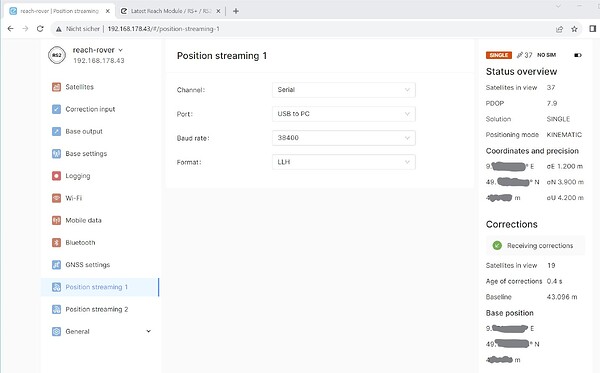Open Correction input icon in sidebar
The height and width of the screenshot is (373, 600).
pyautogui.click(x=56, y=109)
